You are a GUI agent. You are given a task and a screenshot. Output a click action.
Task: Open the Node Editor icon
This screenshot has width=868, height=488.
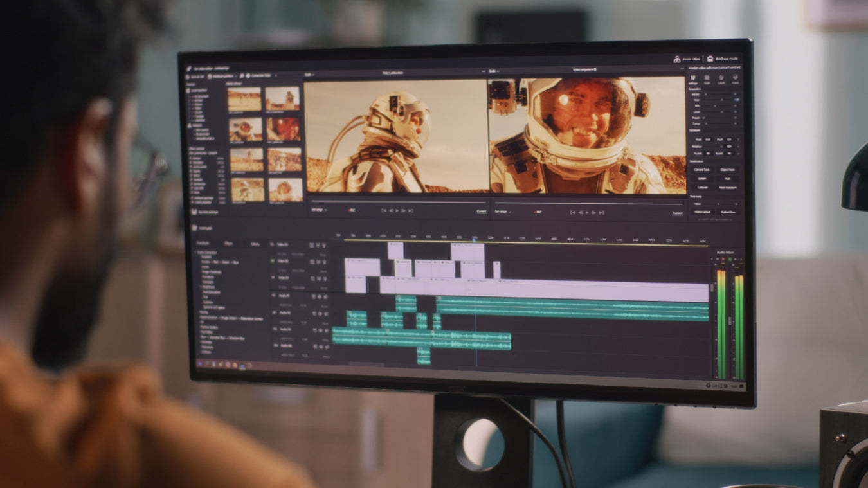click(677, 59)
